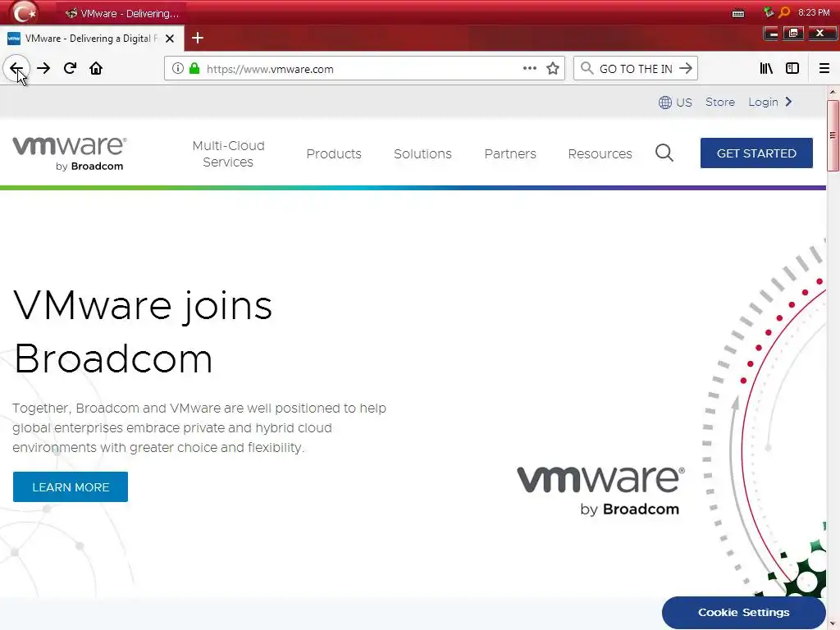Open the Solutions menu
840x630 pixels.
422,153
